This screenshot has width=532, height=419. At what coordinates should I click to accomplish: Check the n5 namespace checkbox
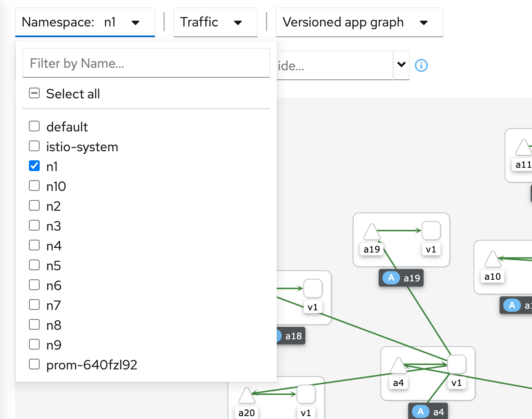pyautogui.click(x=34, y=265)
